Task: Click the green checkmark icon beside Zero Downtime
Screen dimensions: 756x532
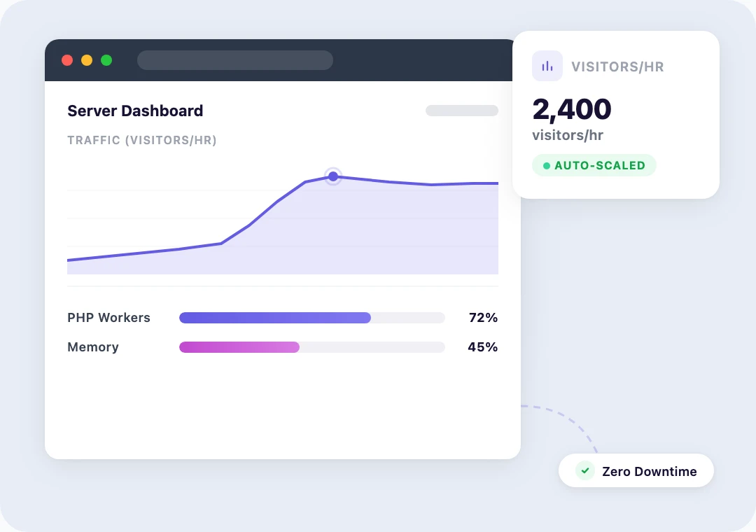Action: pyautogui.click(x=584, y=470)
